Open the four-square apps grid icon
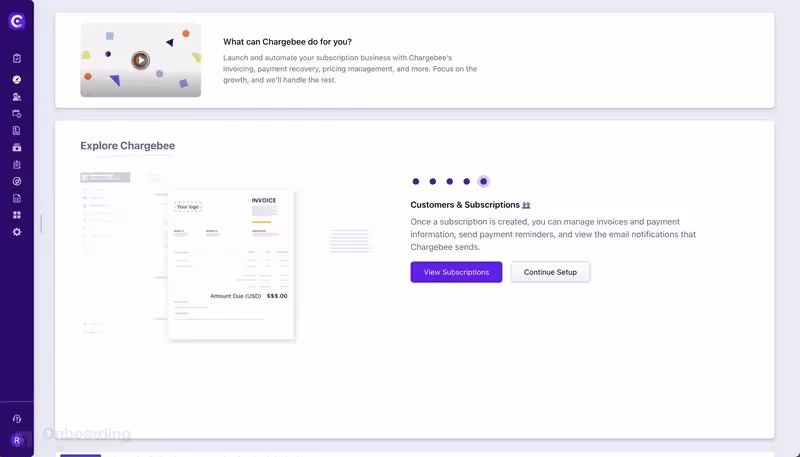This screenshot has width=800, height=457. pos(17,215)
